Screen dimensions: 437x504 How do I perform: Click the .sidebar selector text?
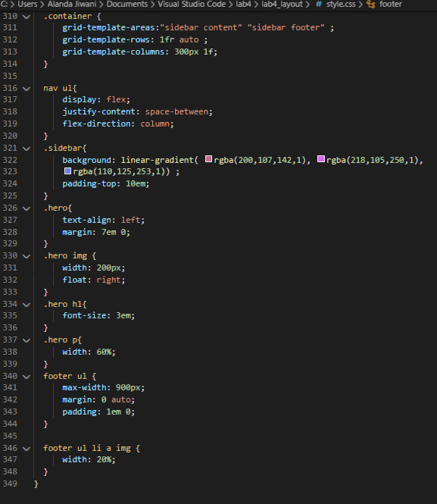pyautogui.click(x=63, y=149)
